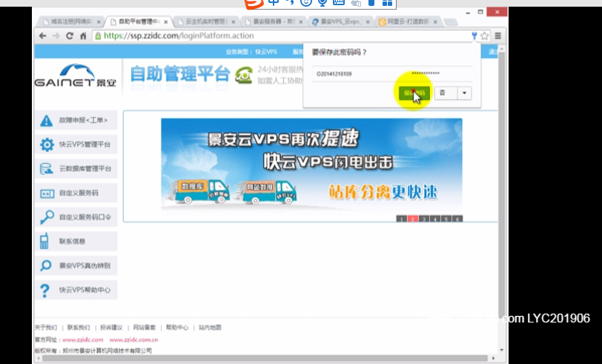Viewport: 602px width, 364px height.
Task: Open 联系信息 in the sidebar
Action: (76, 241)
